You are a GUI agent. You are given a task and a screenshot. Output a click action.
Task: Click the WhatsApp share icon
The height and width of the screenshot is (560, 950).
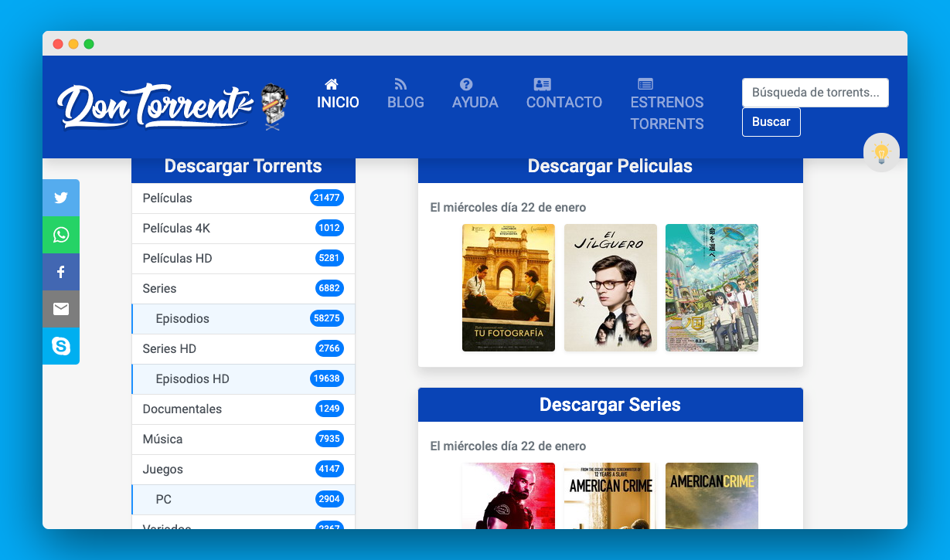click(61, 235)
